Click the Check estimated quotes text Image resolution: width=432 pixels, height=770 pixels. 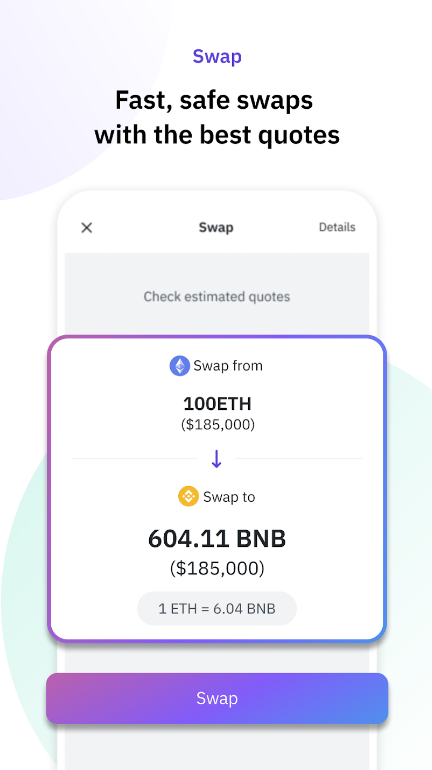point(216,297)
